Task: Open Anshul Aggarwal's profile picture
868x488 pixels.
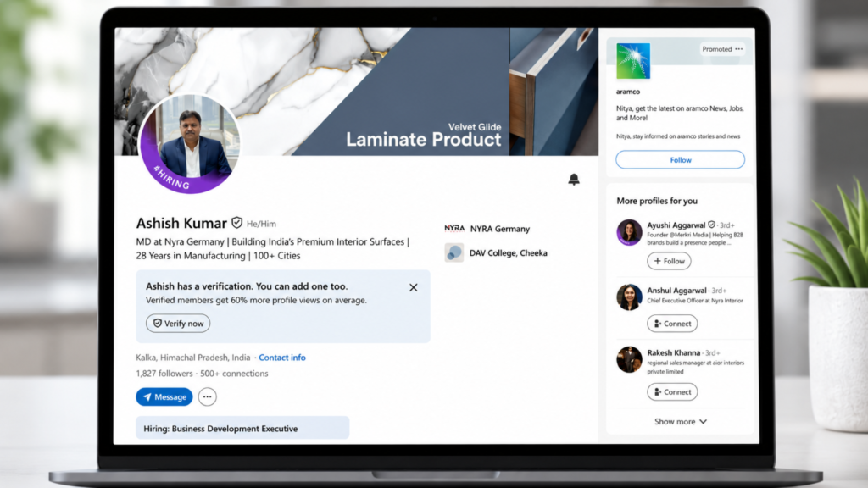Action: [630, 297]
